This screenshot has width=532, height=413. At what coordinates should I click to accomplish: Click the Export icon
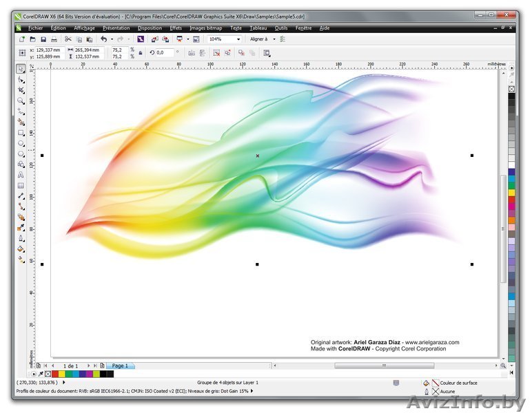click(x=165, y=39)
